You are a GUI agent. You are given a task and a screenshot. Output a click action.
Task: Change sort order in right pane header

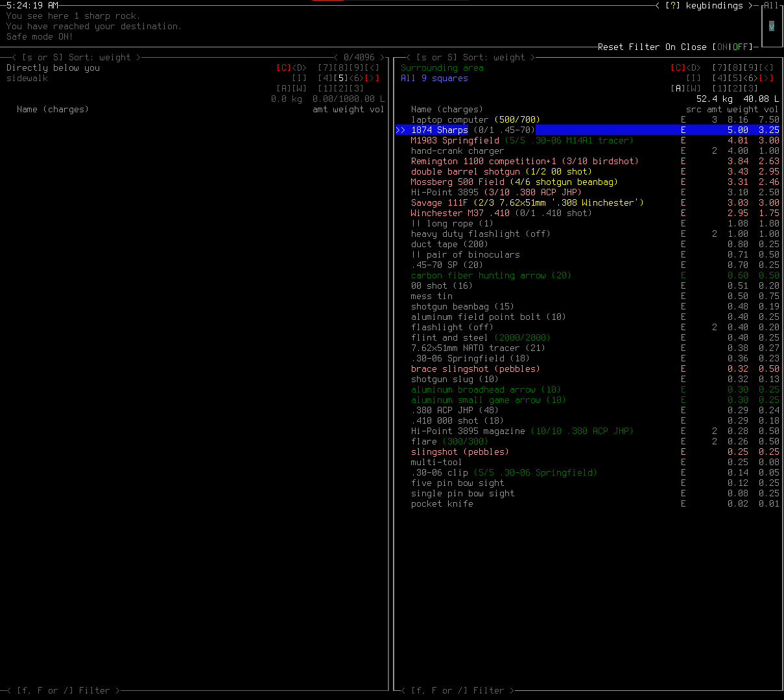[x=471, y=57]
